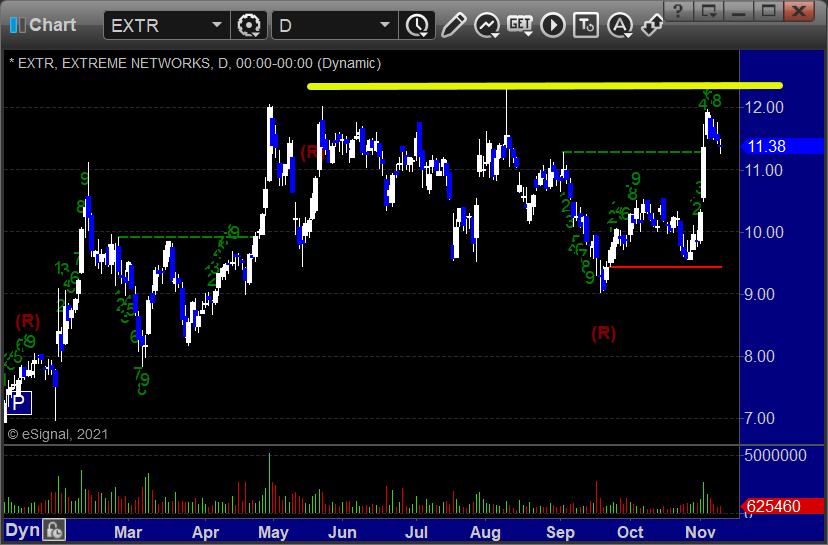
Task: Open the time template clock menu
Action: [417, 25]
